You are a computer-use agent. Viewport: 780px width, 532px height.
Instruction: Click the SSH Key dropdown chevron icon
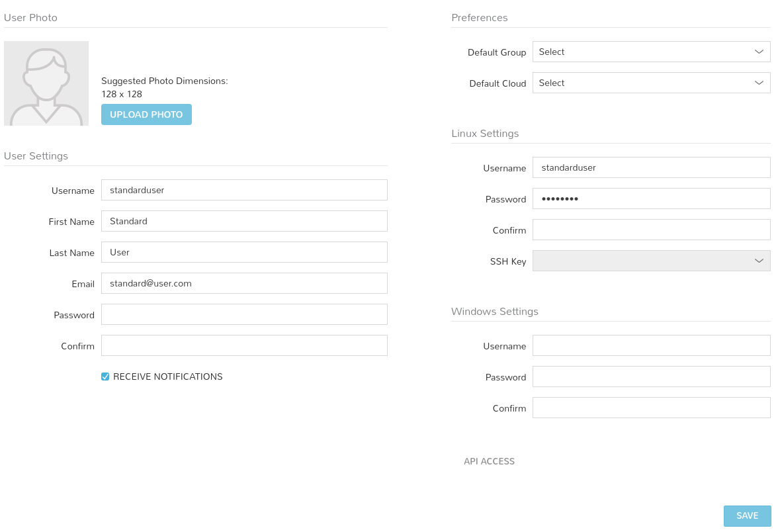pos(759,261)
